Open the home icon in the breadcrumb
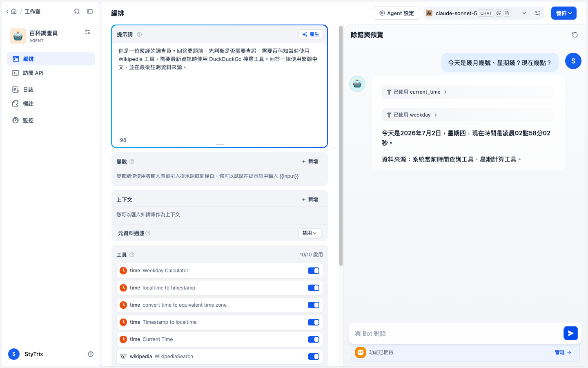The image size is (588, 368). [14, 11]
